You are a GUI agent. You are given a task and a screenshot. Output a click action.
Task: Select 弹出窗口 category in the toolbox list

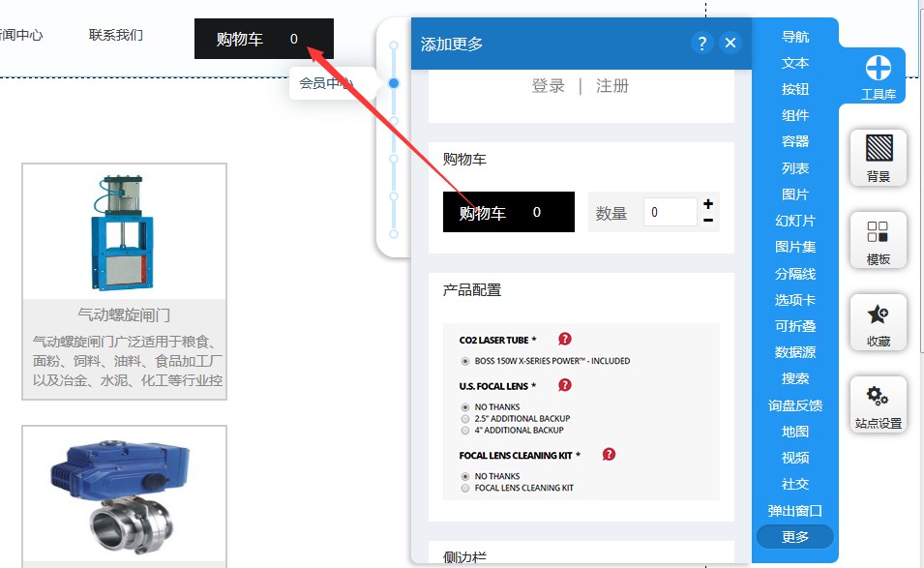pos(795,511)
